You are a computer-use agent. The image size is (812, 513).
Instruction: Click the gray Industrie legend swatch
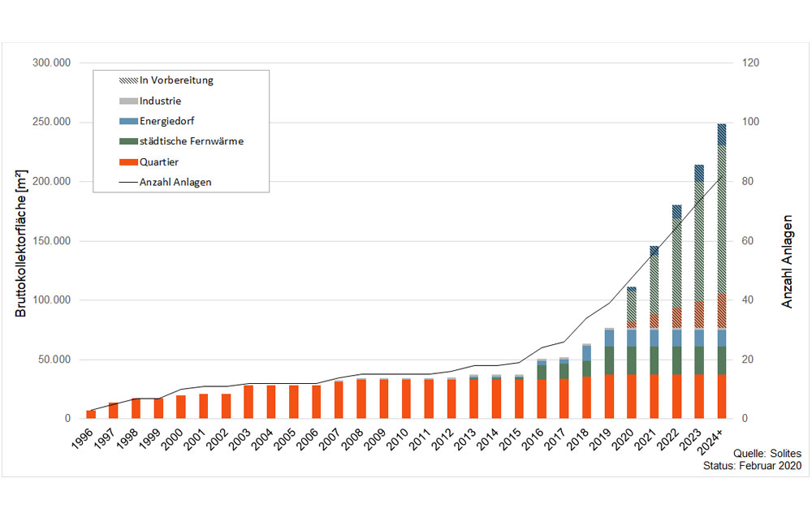pyautogui.click(x=128, y=101)
